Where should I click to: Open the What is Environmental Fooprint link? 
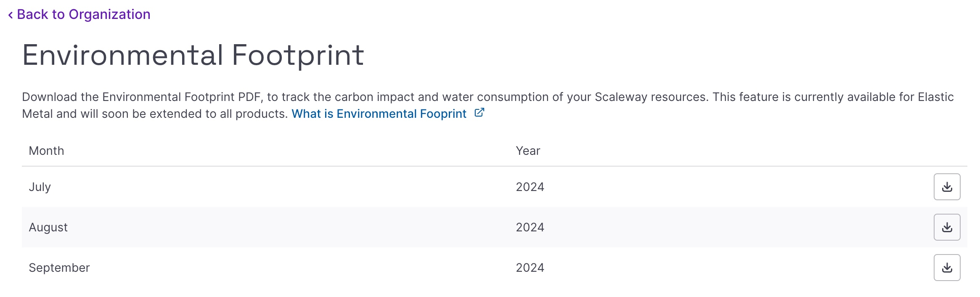click(x=379, y=114)
